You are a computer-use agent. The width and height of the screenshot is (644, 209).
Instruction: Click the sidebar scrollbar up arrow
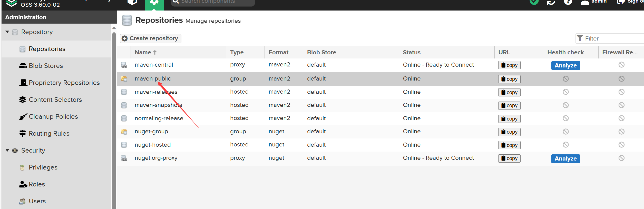[x=114, y=28]
